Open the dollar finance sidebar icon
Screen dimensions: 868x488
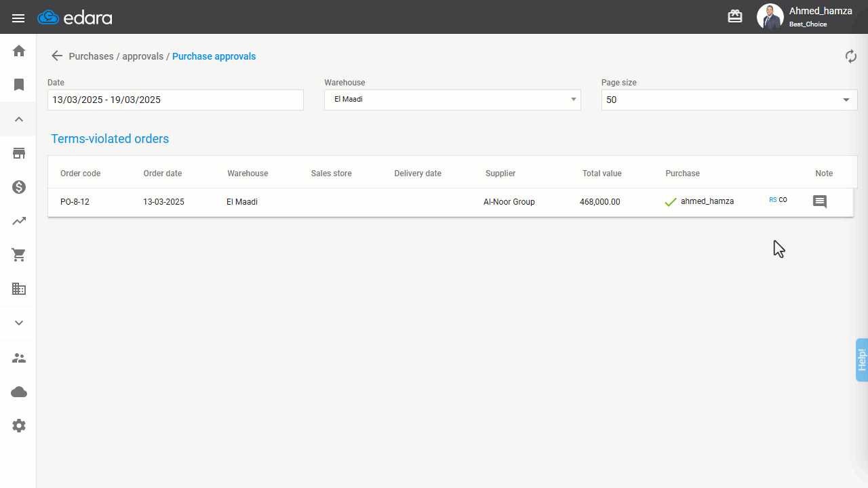click(19, 187)
